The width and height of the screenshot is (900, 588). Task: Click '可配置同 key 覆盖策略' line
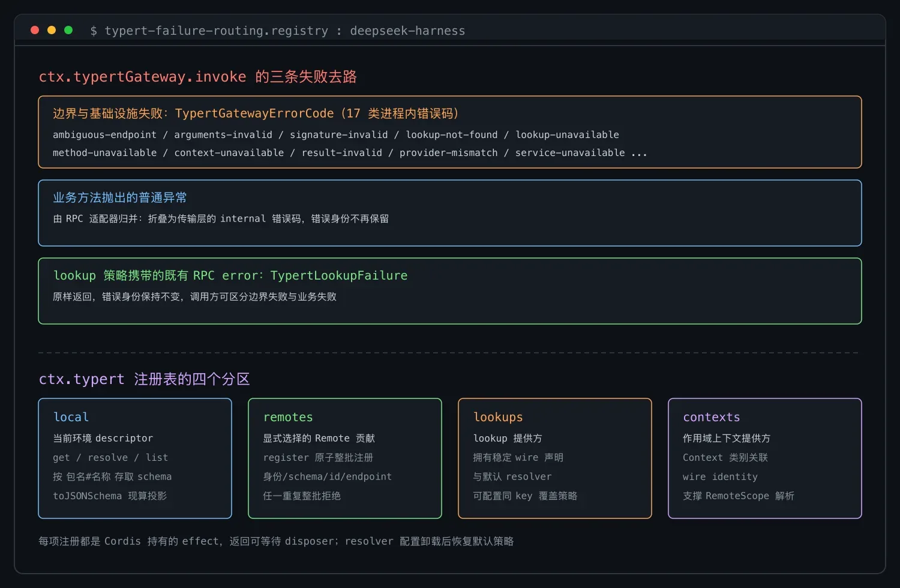pos(525,496)
